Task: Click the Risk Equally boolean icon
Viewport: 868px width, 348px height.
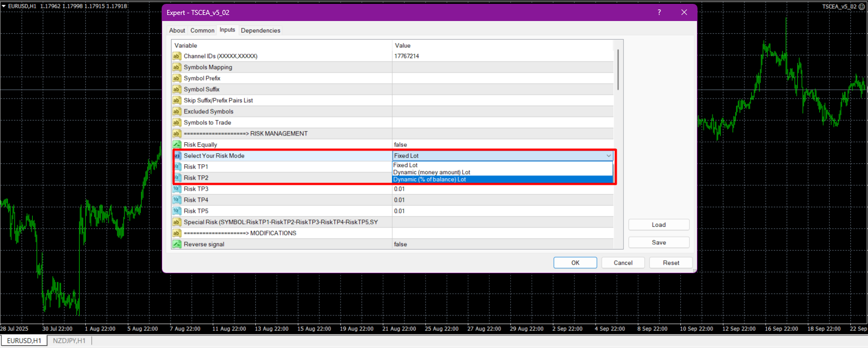Action: tap(177, 145)
